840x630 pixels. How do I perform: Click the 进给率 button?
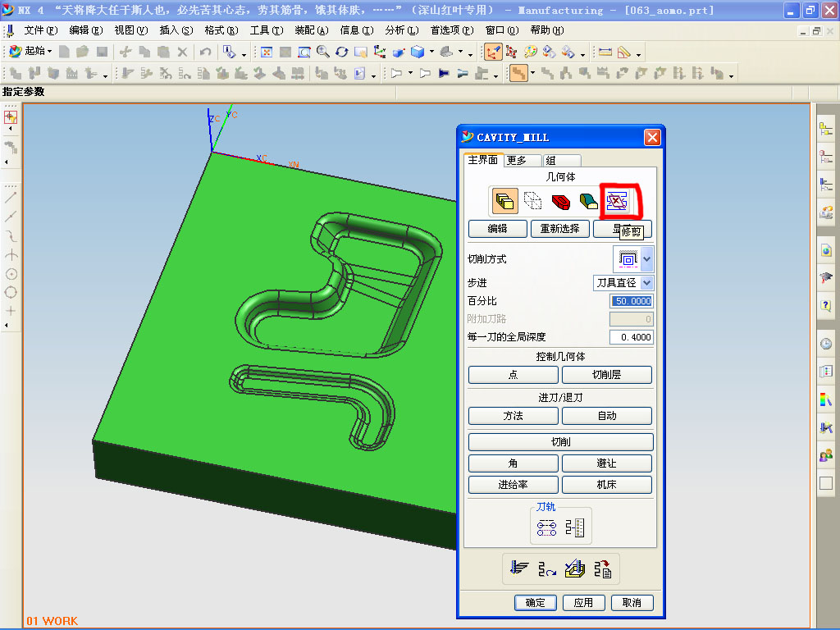click(514, 485)
